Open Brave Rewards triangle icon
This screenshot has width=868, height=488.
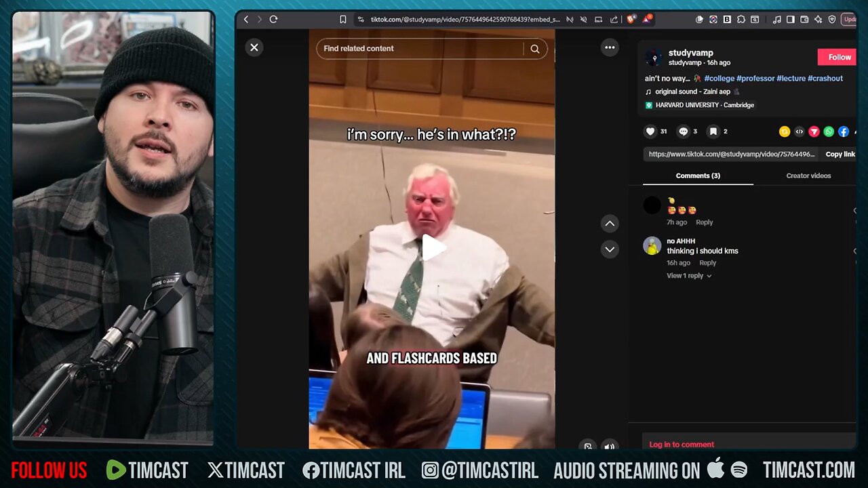click(x=647, y=20)
